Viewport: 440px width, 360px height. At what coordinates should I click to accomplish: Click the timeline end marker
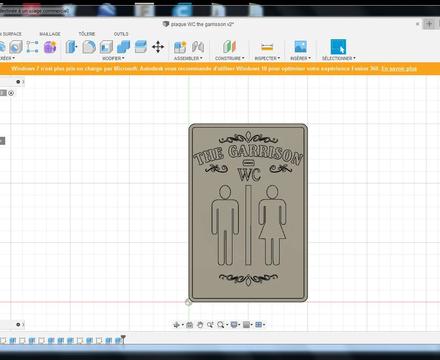click(x=123, y=339)
